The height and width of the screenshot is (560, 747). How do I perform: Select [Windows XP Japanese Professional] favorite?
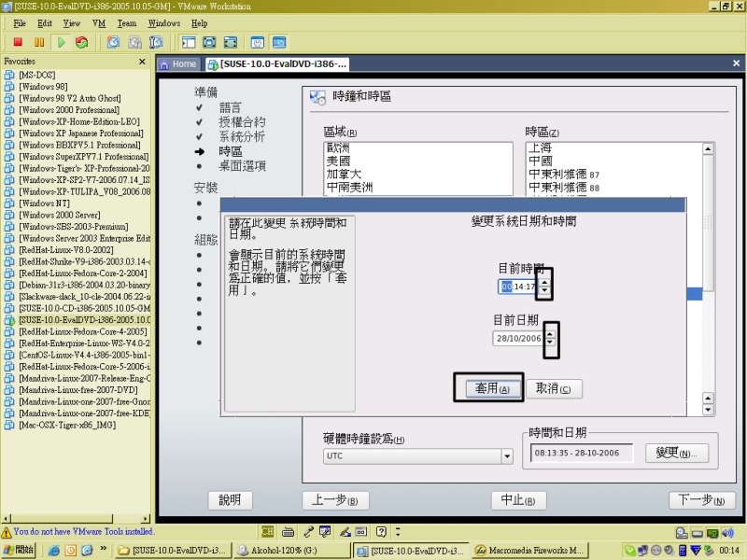coord(81,133)
